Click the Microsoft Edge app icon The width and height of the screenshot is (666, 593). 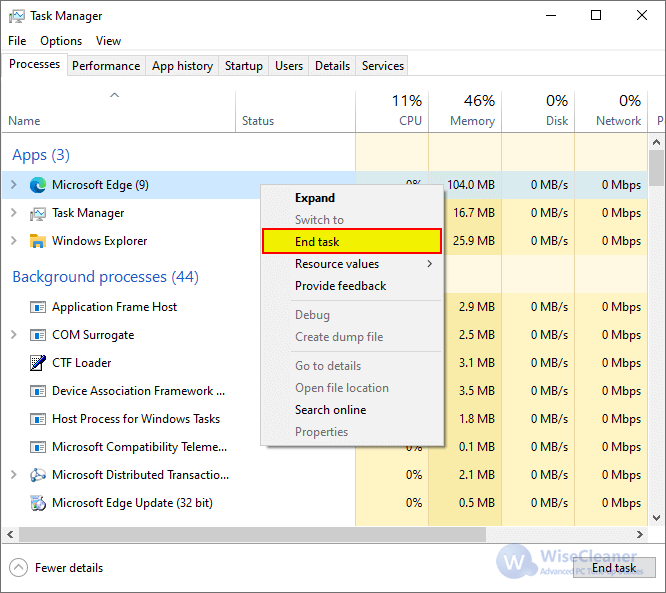[x=38, y=185]
